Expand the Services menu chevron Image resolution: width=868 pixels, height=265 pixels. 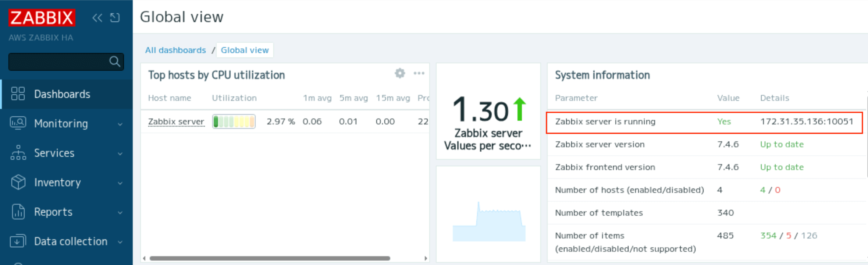click(x=120, y=153)
